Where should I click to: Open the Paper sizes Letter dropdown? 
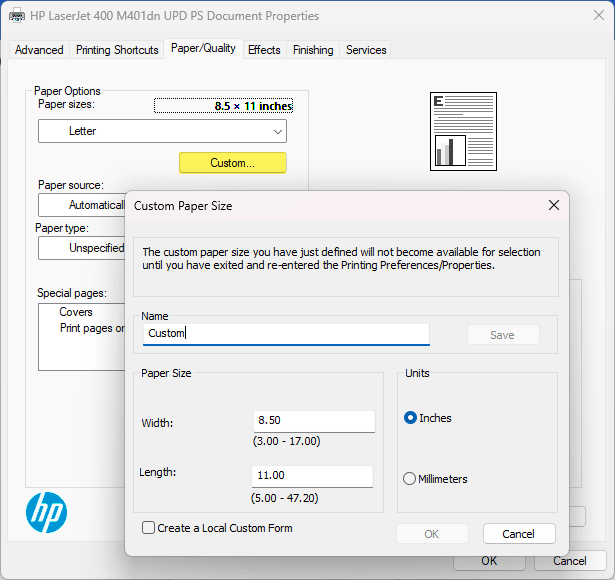point(162,131)
